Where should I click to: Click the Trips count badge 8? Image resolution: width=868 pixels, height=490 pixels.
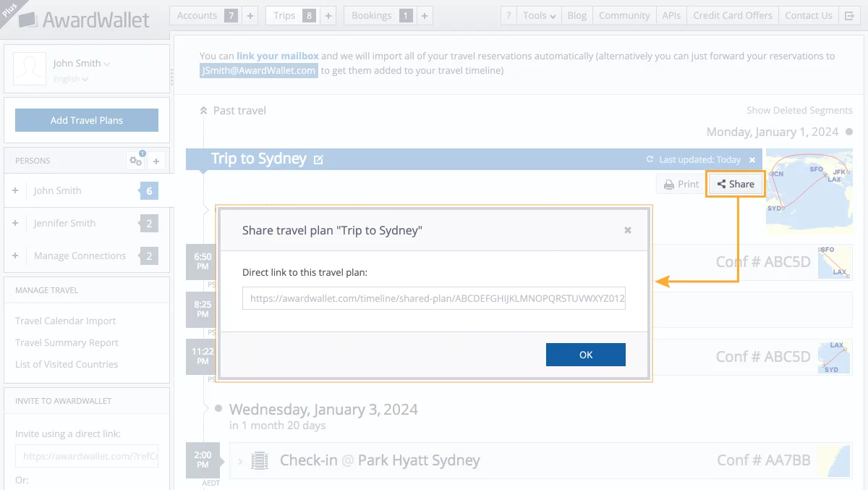click(309, 15)
